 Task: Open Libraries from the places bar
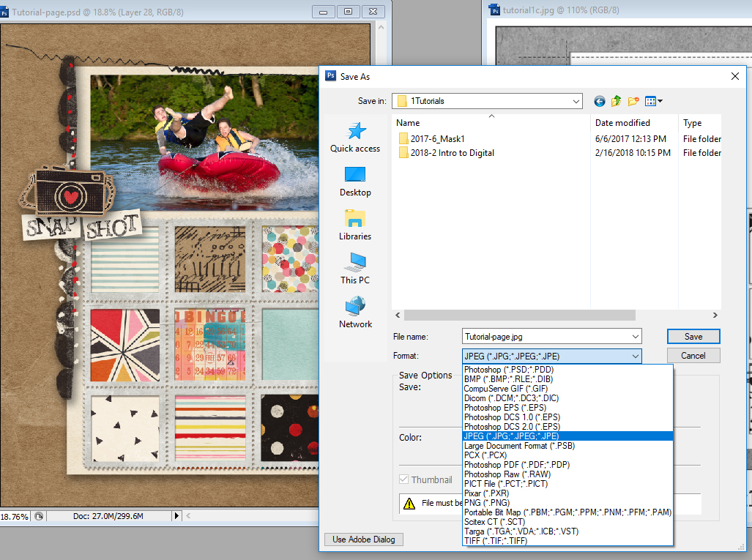point(354,228)
